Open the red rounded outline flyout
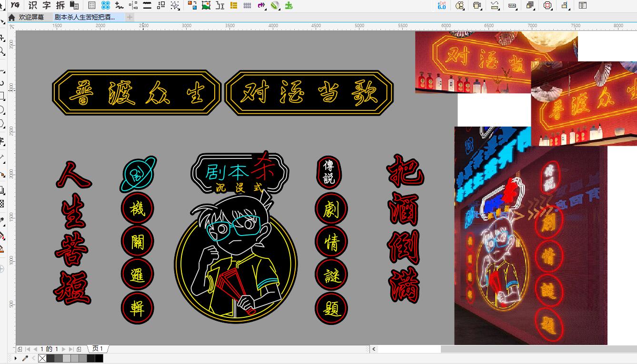 [x=547, y=5]
